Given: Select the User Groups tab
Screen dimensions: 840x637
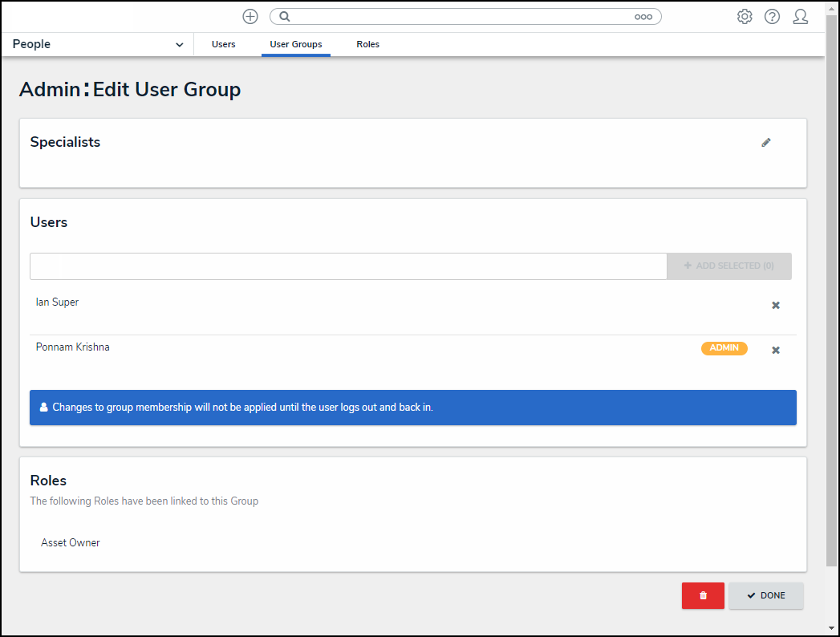Looking at the screenshot, I should pos(296,45).
